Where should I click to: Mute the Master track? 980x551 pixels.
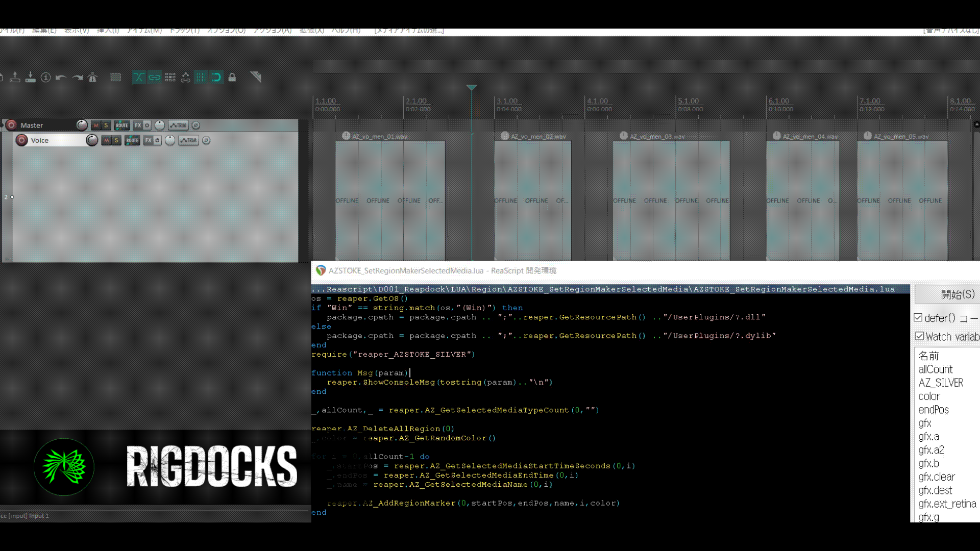[x=96, y=125]
